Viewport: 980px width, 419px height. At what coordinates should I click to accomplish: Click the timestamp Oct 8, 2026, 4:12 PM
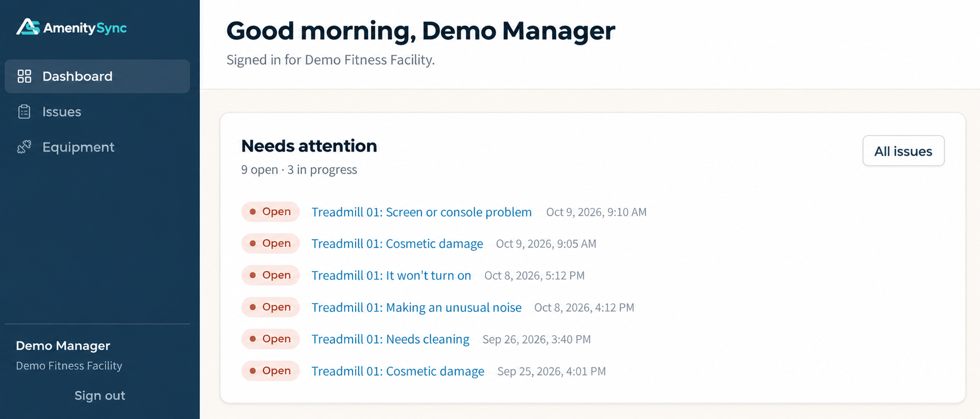pyautogui.click(x=584, y=308)
